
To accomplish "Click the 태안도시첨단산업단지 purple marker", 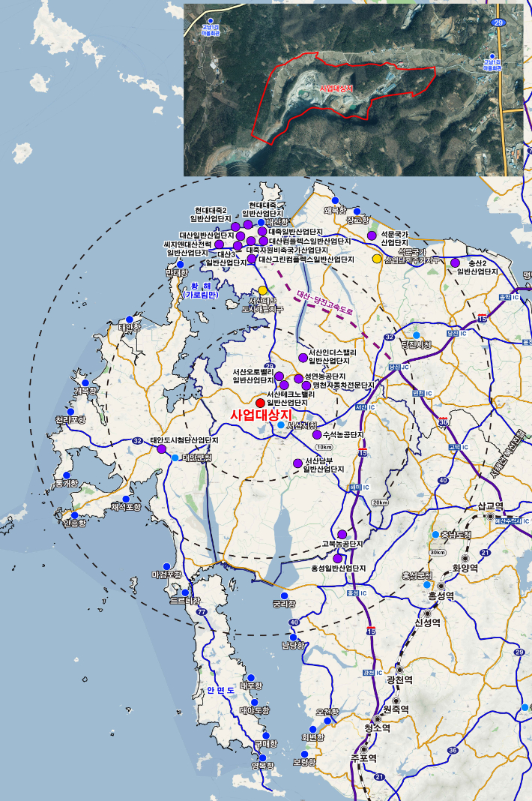I will [x=161, y=449].
